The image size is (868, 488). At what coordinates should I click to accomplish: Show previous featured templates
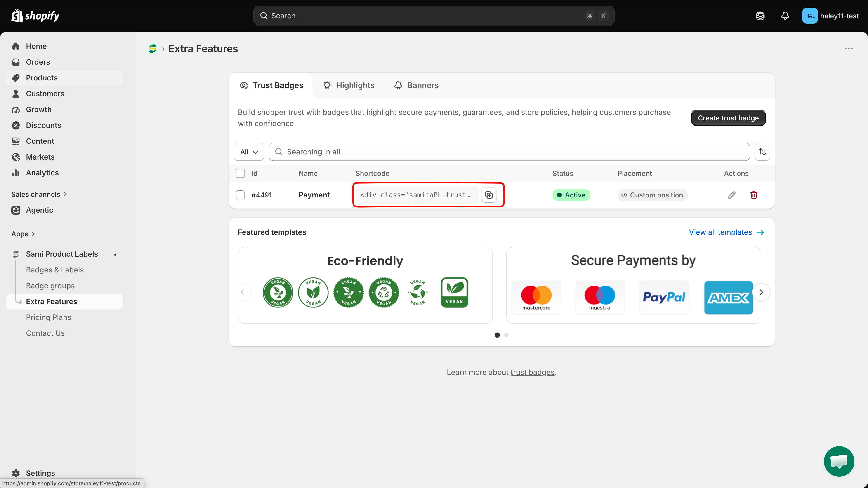pyautogui.click(x=242, y=292)
